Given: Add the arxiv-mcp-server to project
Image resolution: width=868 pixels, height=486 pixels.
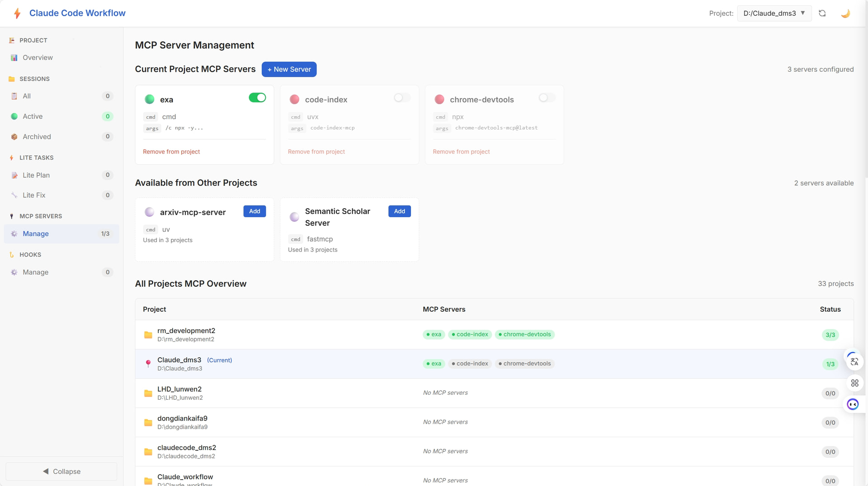Looking at the screenshot, I should pos(255,211).
